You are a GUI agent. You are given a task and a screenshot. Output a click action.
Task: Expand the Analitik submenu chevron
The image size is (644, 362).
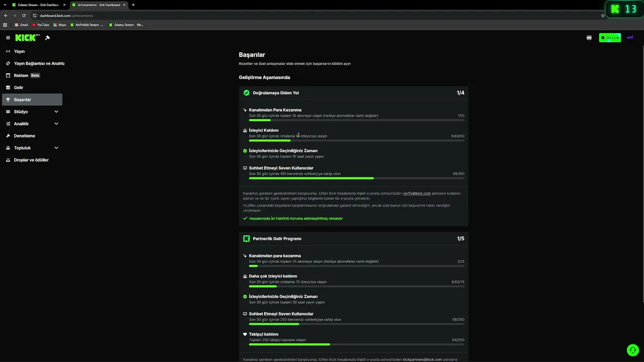point(56,124)
